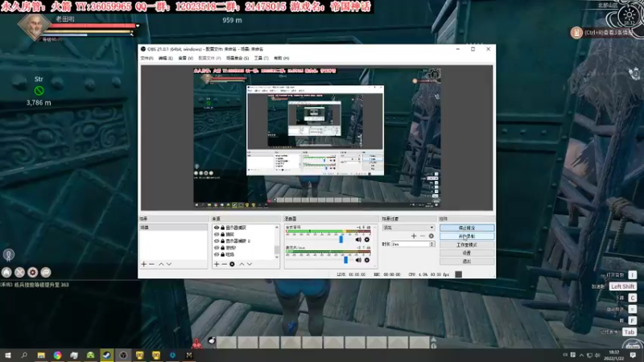Open source properties gear icon
This screenshot has height=362, width=644.
pos(232,265)
